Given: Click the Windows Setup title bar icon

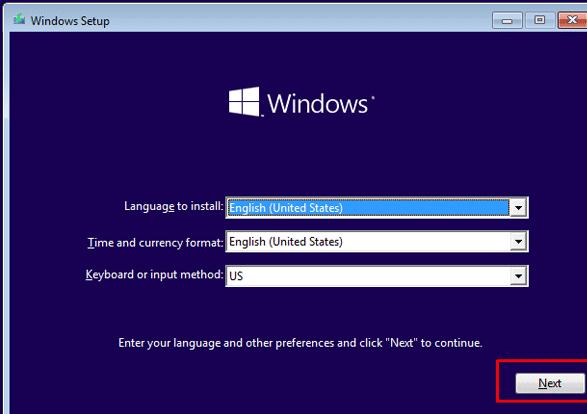Looking at the screenshot, I should 19,19.
